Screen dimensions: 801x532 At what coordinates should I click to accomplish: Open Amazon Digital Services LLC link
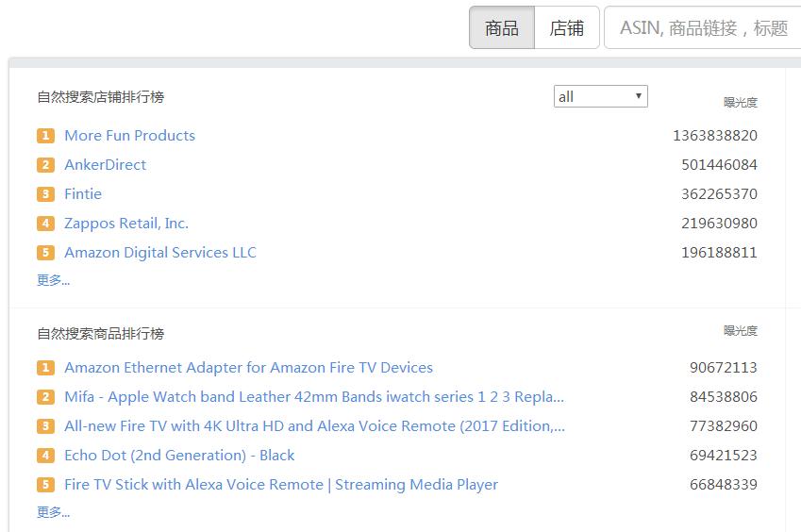pos(160,253)
